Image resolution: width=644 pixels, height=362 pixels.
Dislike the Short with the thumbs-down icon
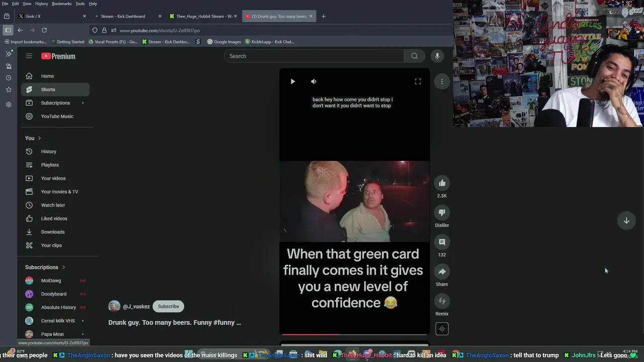click(442, 213)
